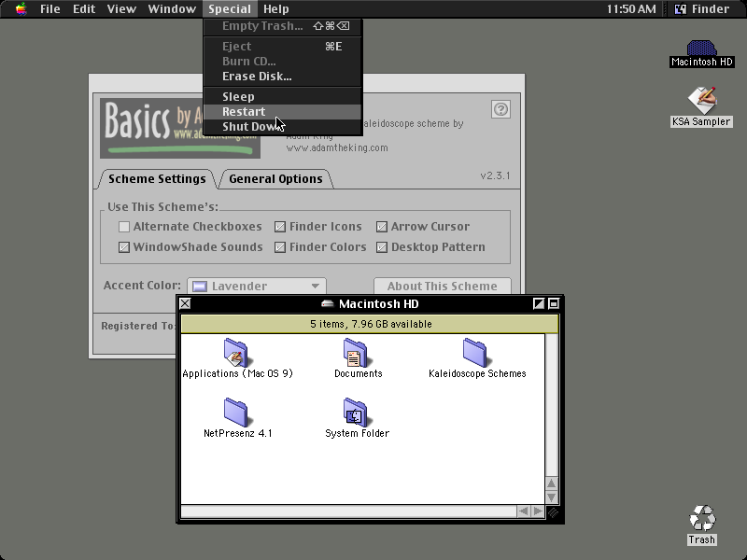Click the '5 items, 7.96 GB available' header

coord(370,324)
